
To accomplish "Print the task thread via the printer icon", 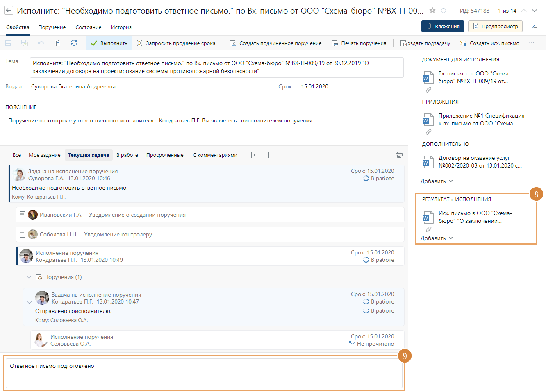I will pos(399,155).
